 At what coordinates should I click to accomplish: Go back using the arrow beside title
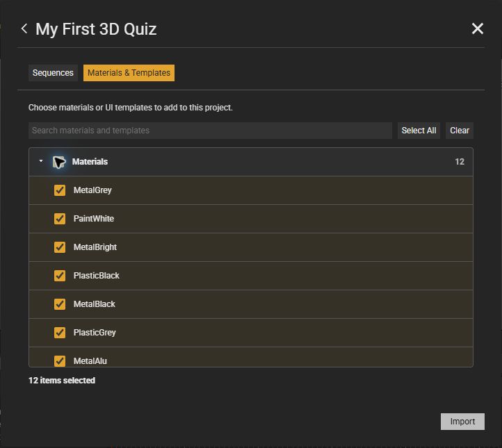pyautogui.click(x=24, y=28)
